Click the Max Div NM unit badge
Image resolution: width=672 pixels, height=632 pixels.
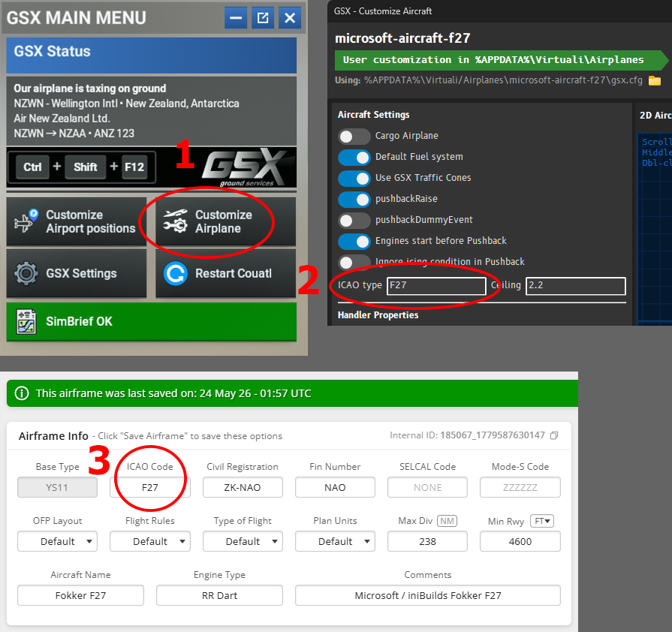click(x=447, y=521)
